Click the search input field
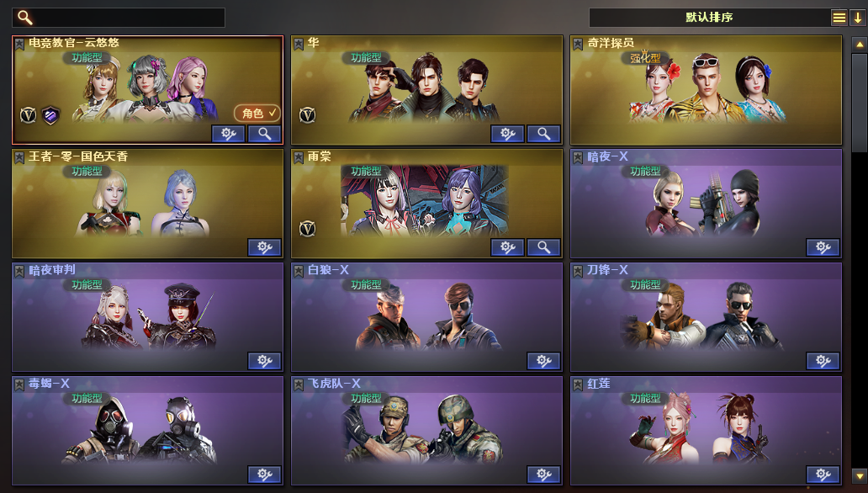The height and width of the screenshot is (493, 868). coord(119,18)
